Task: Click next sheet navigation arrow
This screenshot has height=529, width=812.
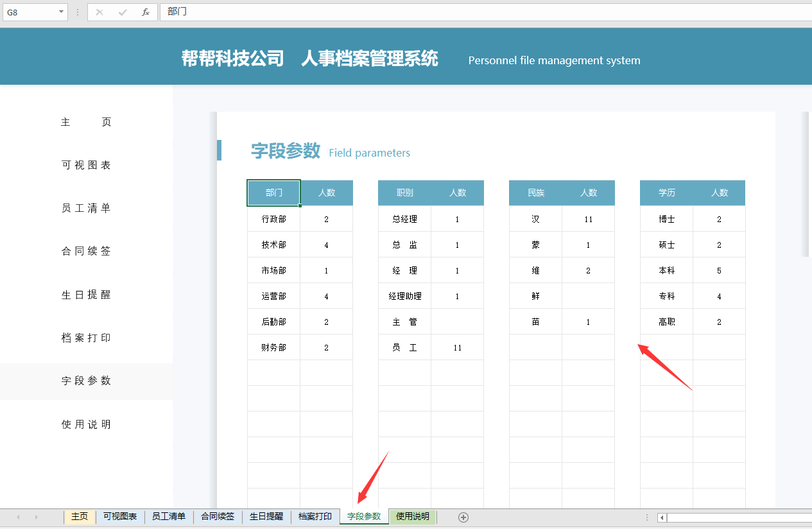Action: tap(36, 517)
